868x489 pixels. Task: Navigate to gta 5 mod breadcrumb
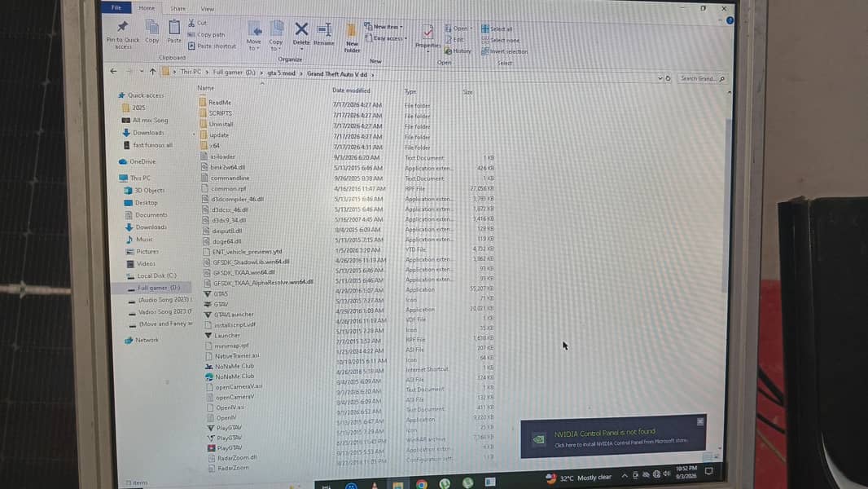pos(281,73)
